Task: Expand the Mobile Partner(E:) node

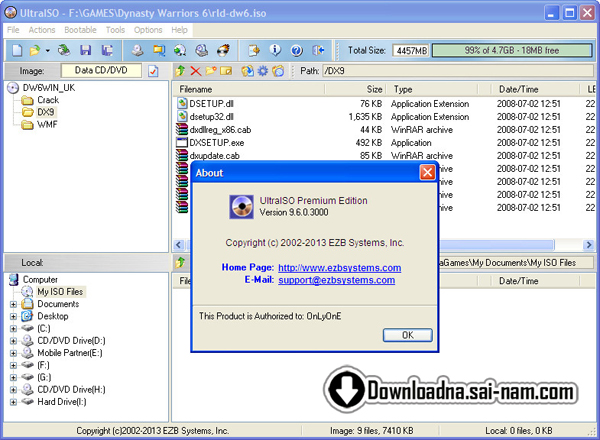Action: tap(13, 353)
